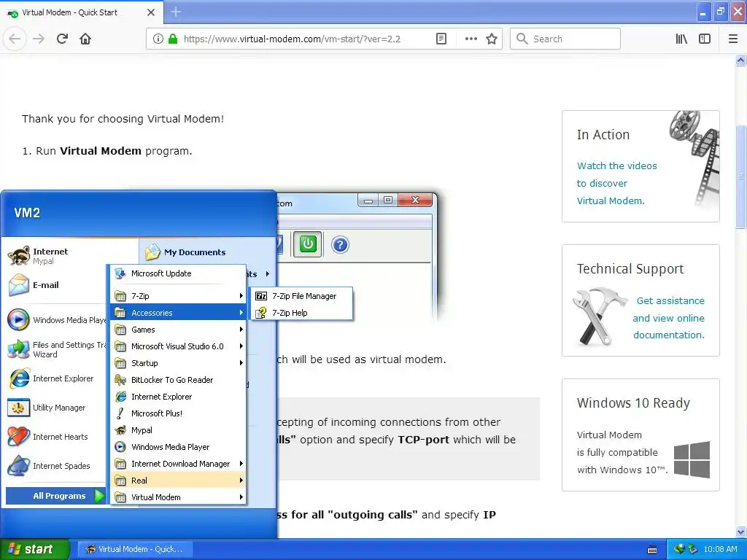This screenshot has width=747, height=560.
Task: Go back with the browser back arrow
Action: [15, 39]
